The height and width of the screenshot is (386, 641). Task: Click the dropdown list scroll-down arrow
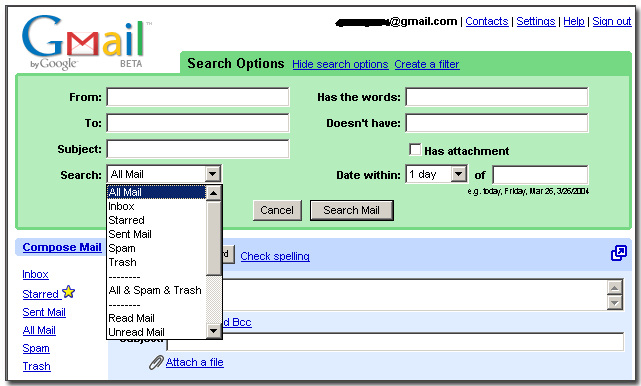pos(213,330)
